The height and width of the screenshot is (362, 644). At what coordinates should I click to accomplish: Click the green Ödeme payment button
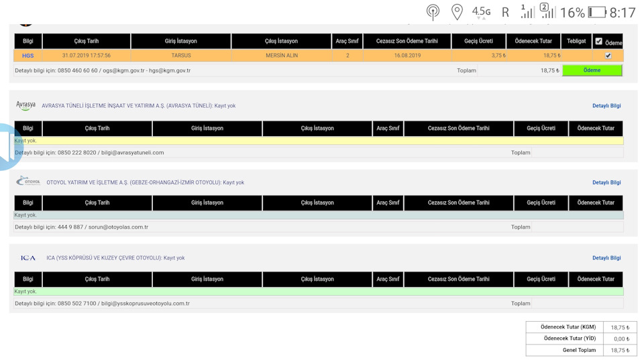[592, 70]
